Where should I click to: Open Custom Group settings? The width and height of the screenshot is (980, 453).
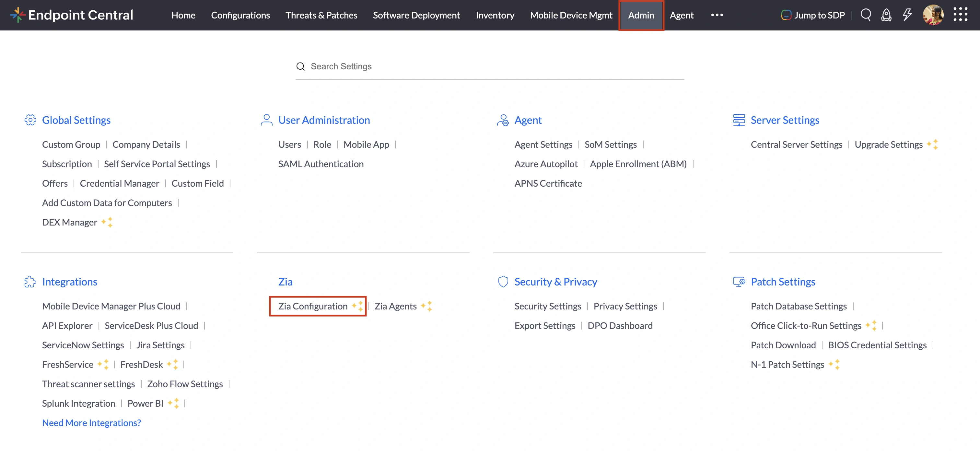pos(71,144)
